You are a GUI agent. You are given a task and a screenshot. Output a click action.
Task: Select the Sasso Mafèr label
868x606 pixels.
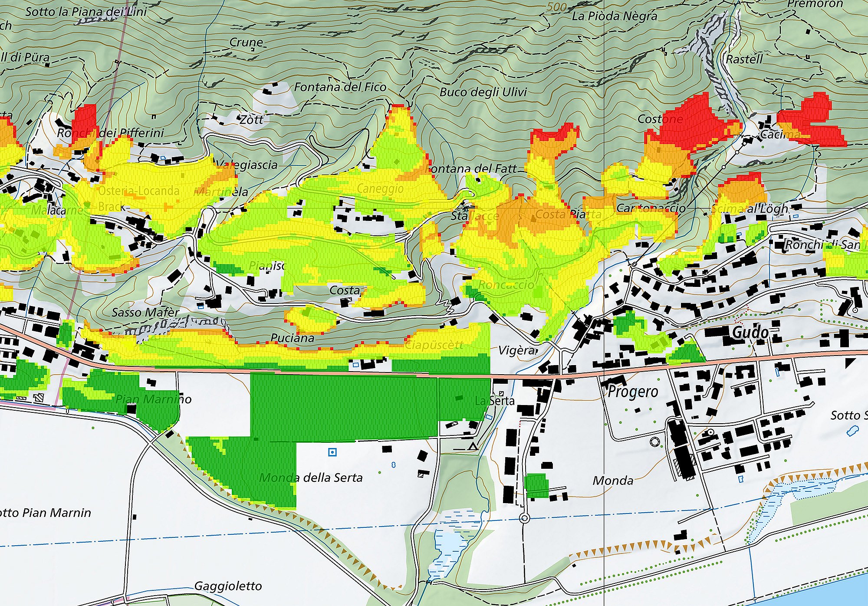(x=145, y=312)
